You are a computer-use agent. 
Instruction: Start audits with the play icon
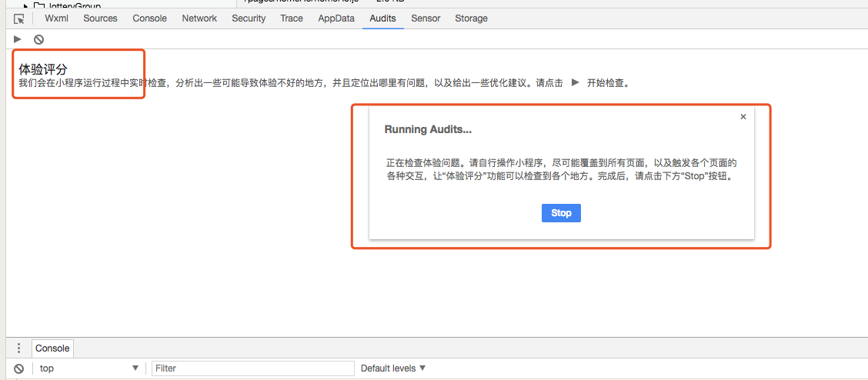pyautogui.click(x=18, y=39)
